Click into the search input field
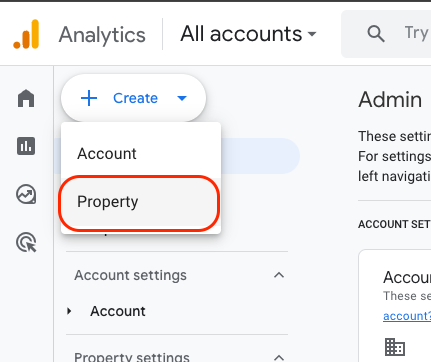Image resolution: width=431 pixels, height=362 pixels. 417,34
